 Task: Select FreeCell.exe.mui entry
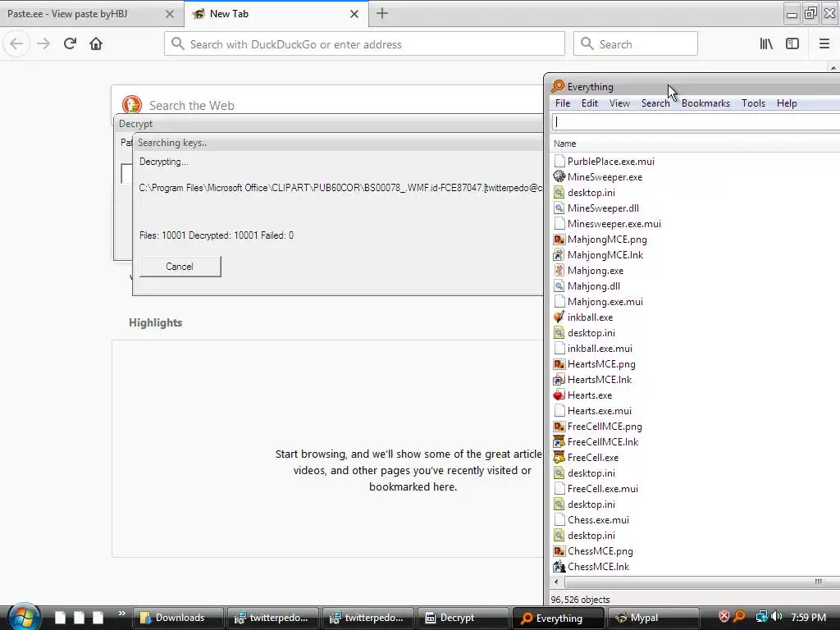pos(603,489)
